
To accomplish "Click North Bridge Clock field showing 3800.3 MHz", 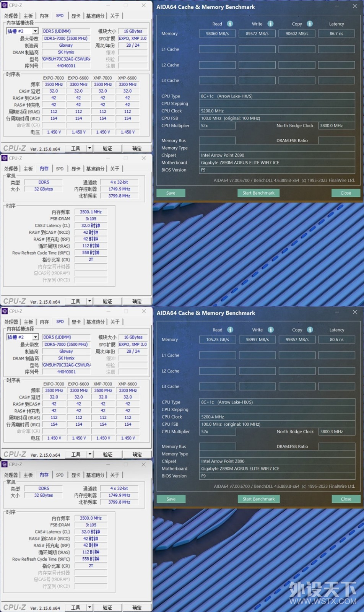I will point(337,431).
